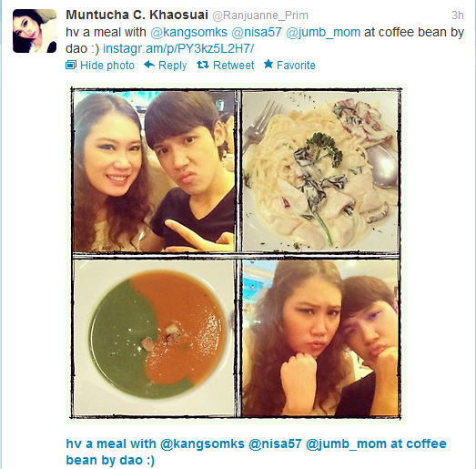This screenshot has width=476, height=469.
Task: Open the instagr.am/p/PY3kz5L2H7/ link
Action: pos(178,48)
